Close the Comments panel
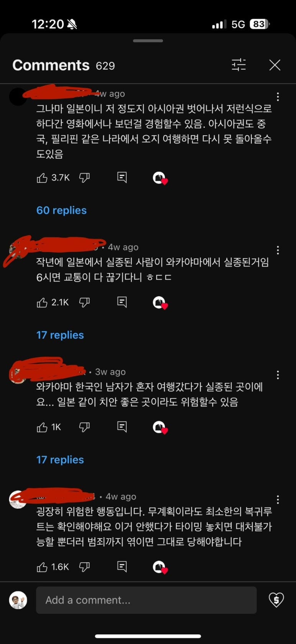 pyautogui.click(x=275, y=65)
